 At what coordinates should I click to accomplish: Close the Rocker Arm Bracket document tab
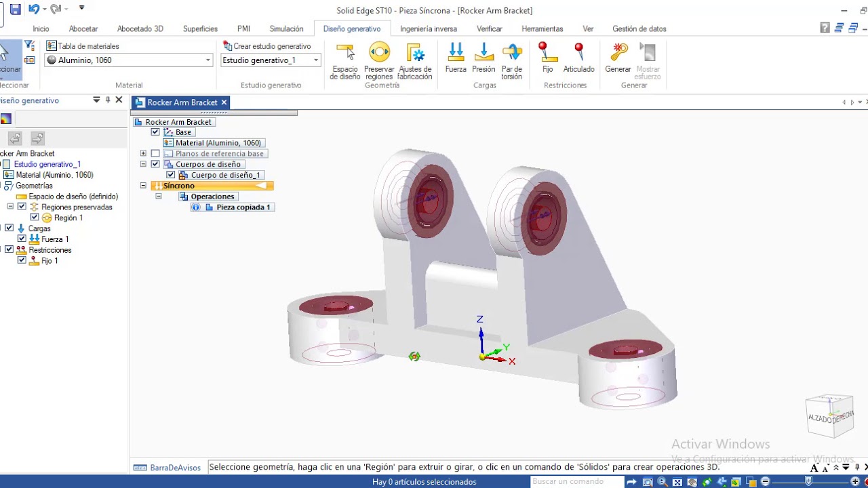[x=224, y=102]
